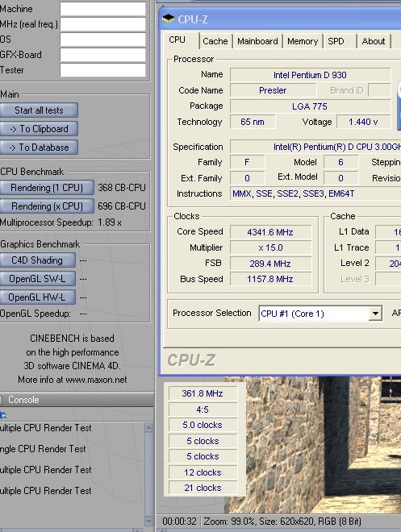
Task: Click the 5.0 clocks timing value
Action: tap(203, 425)
